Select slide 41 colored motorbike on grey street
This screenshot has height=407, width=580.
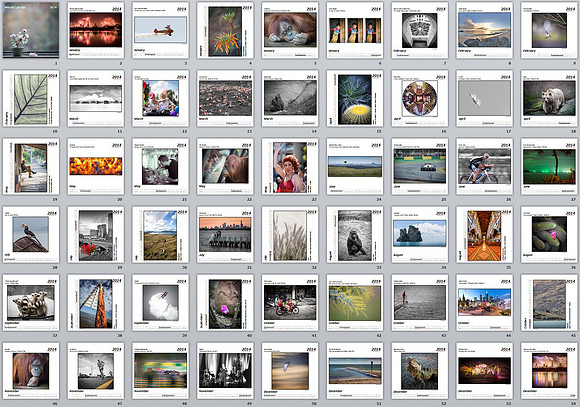[290, 303]
